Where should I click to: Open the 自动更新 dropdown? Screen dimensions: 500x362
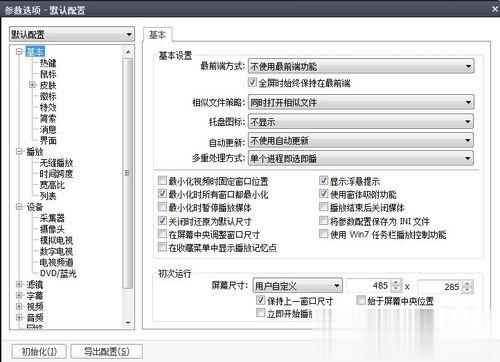pyautogui.click(x=361, y=141)
